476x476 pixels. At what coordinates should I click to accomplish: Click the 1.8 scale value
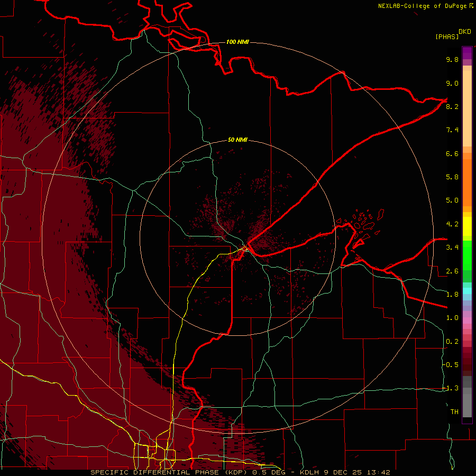[x=452, y=295]
